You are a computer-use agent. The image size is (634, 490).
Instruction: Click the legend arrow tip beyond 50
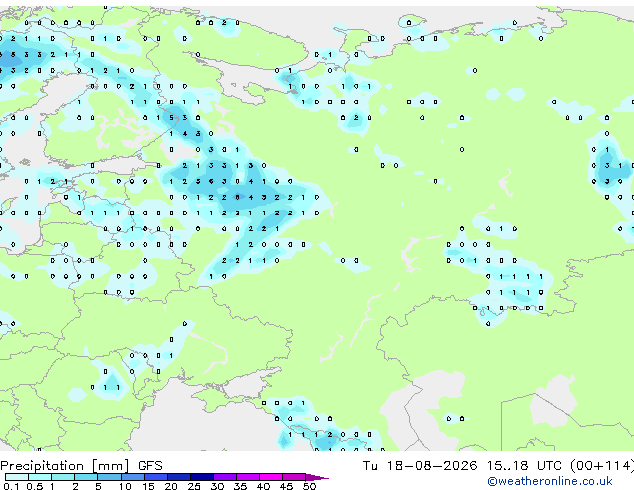coord(317,477)
